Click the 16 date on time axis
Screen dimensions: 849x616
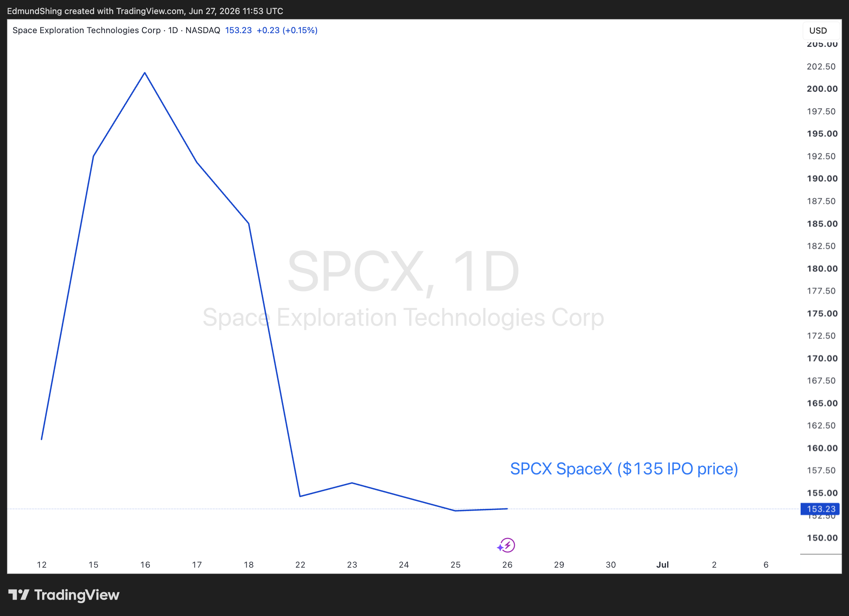145,565
